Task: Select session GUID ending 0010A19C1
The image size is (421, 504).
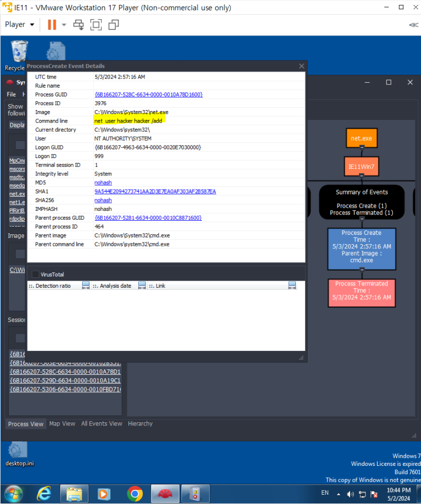Action: [x=65, y=380]
